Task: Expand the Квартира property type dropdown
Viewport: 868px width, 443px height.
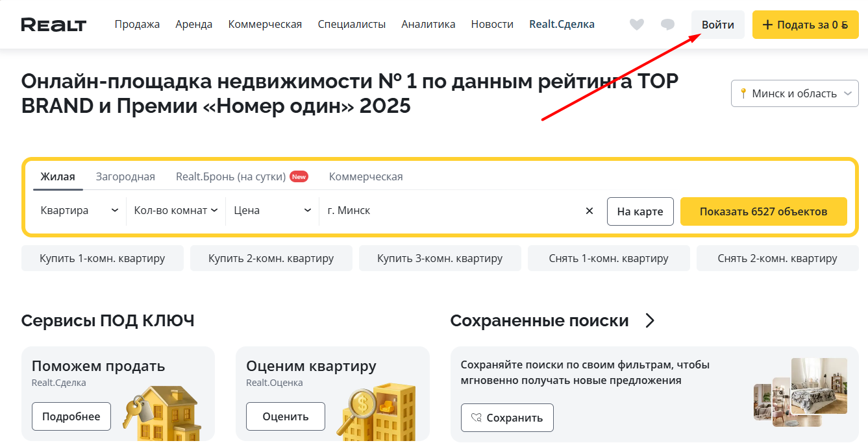Action: tap(79, 211)
